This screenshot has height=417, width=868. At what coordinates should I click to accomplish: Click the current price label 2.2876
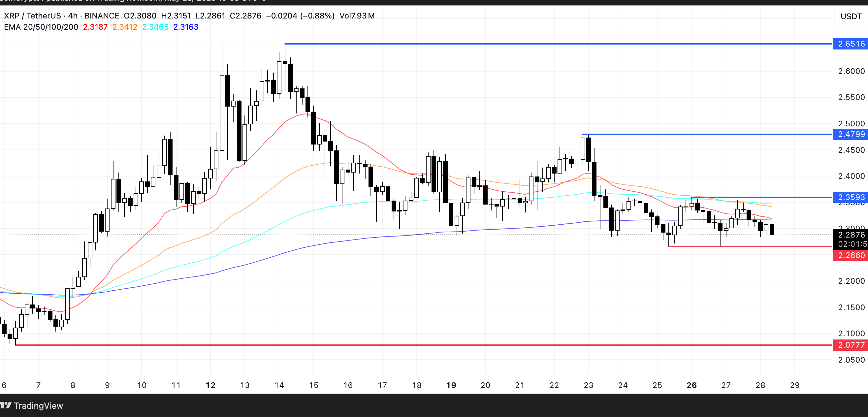(x=852, y=235)
